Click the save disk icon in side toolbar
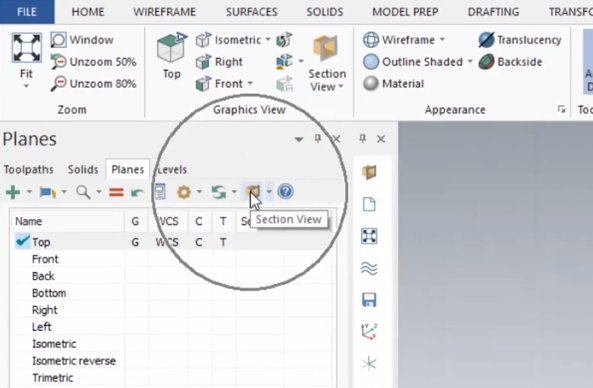The height and width of the screenshot is (388, 593). [369, 300]
